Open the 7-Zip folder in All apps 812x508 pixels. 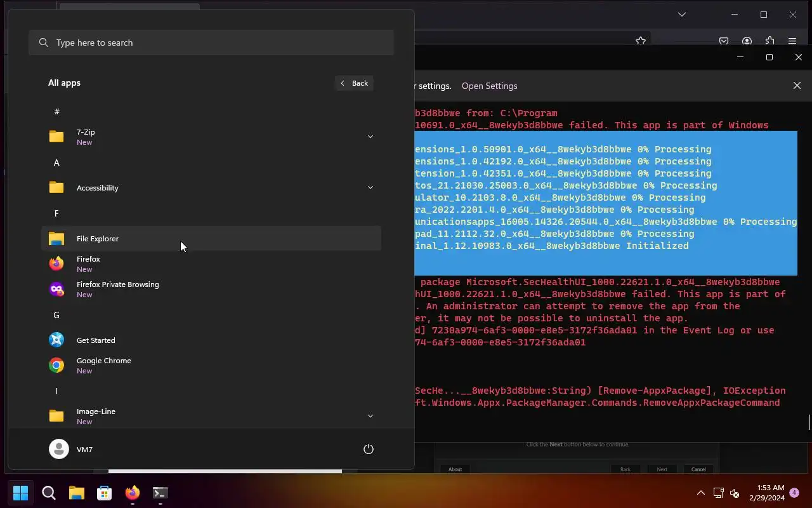[211, 137]
